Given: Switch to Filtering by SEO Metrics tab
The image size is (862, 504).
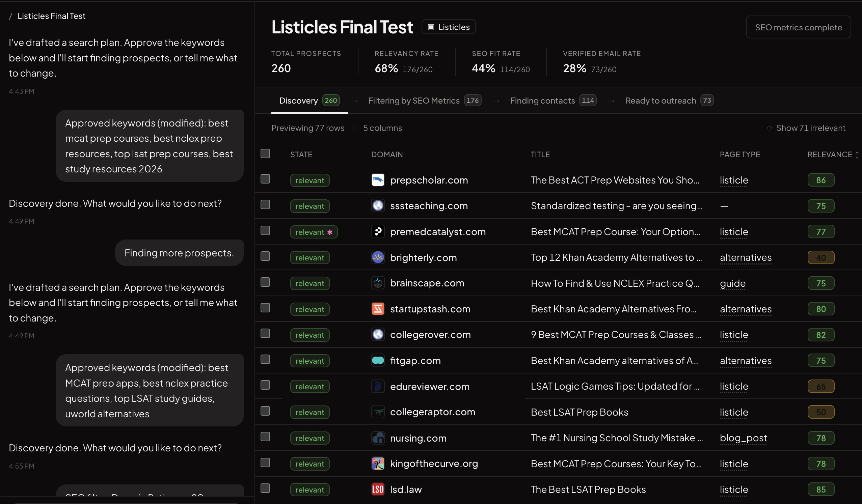Looking at the screenshot, I should coord(425,101).
